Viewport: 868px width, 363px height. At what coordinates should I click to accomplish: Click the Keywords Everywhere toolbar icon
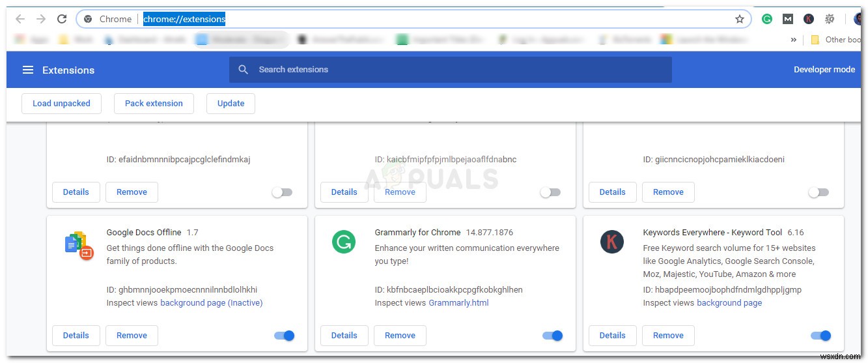[x=809, y=19]
